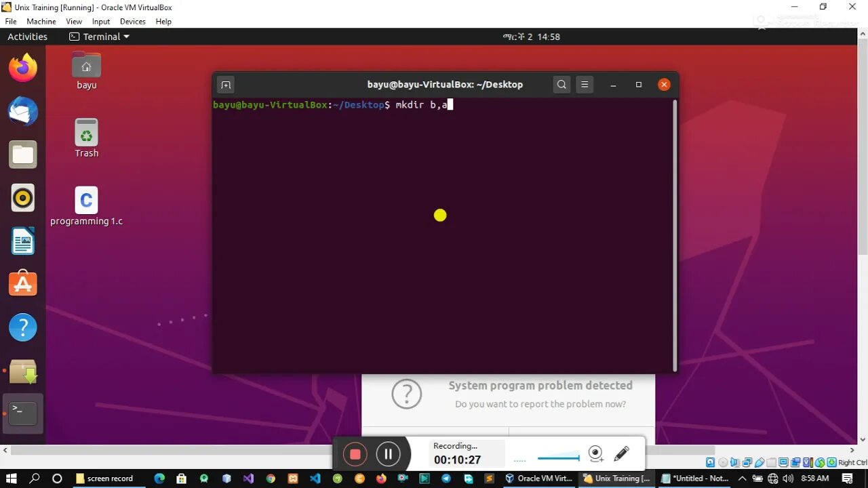Click the webcam icon in recorder bar

click(x=595, y=453)
